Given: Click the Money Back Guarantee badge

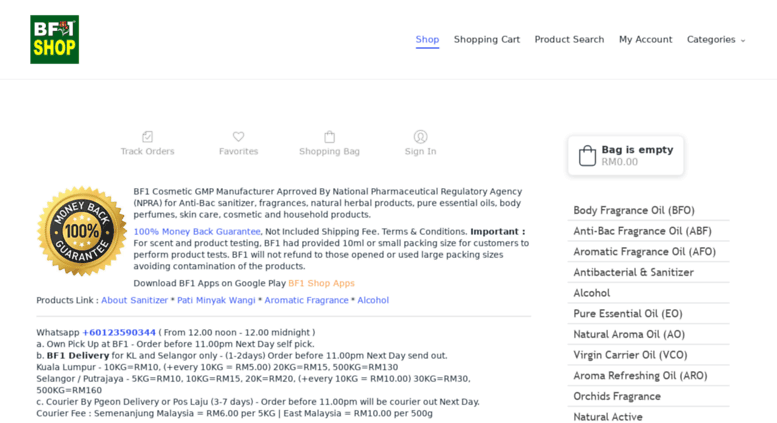Looking at the screenshot, I should [x=82, y=231].
